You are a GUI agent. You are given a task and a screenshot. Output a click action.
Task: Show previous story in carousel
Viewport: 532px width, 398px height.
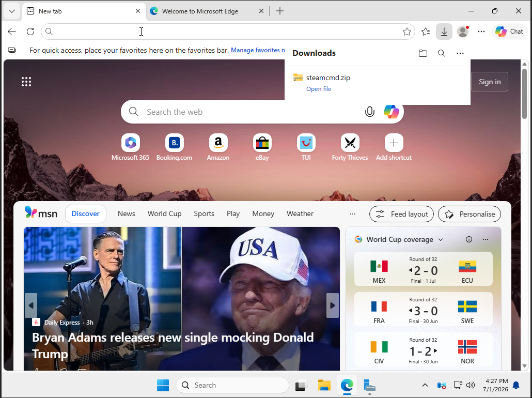(x=31, y=305)
